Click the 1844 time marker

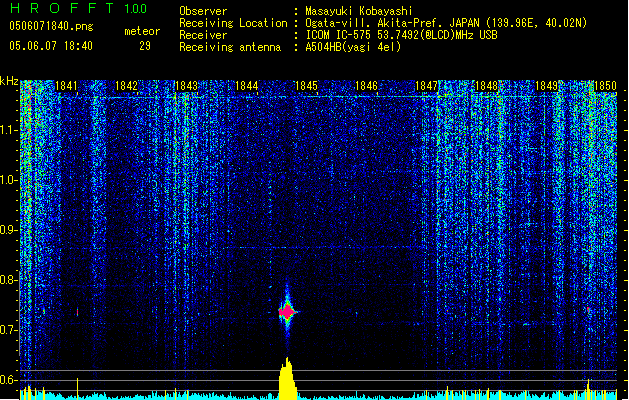246,86
